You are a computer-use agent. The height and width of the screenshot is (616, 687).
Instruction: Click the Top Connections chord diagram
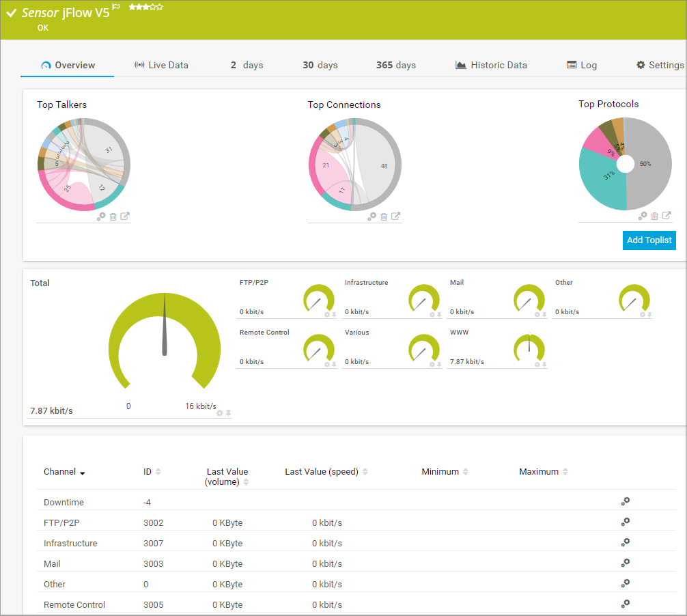click(354, 165)
